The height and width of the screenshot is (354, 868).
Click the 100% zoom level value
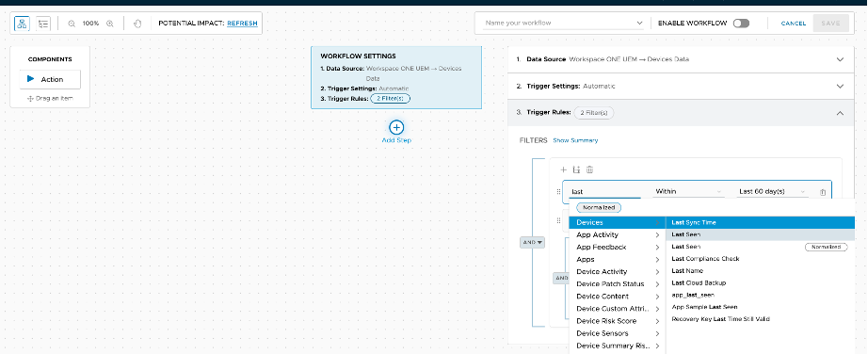tap(90, 24)
